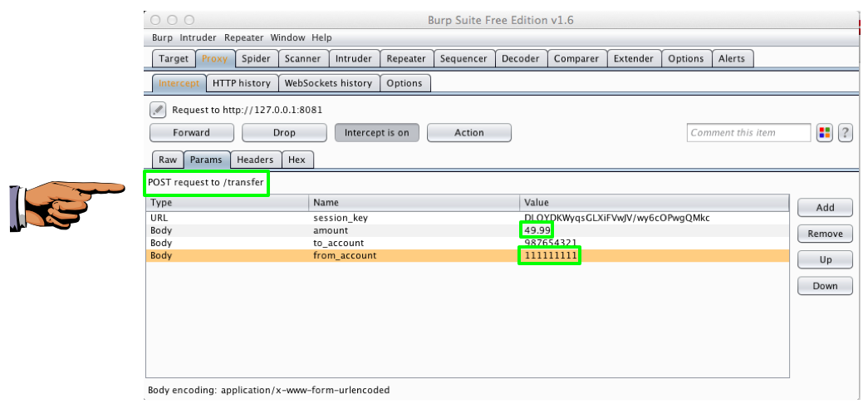Switch to the Comparer tab
The image size is (868, 409).
click(x=576, y=58)
